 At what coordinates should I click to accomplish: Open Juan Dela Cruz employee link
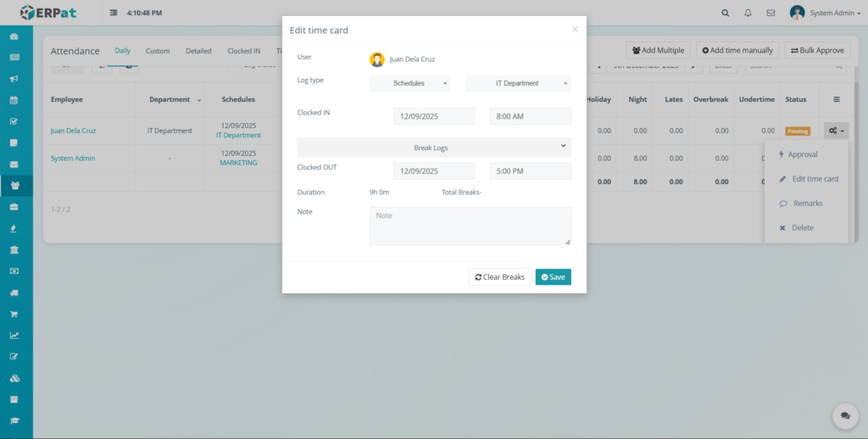[73, 131]
